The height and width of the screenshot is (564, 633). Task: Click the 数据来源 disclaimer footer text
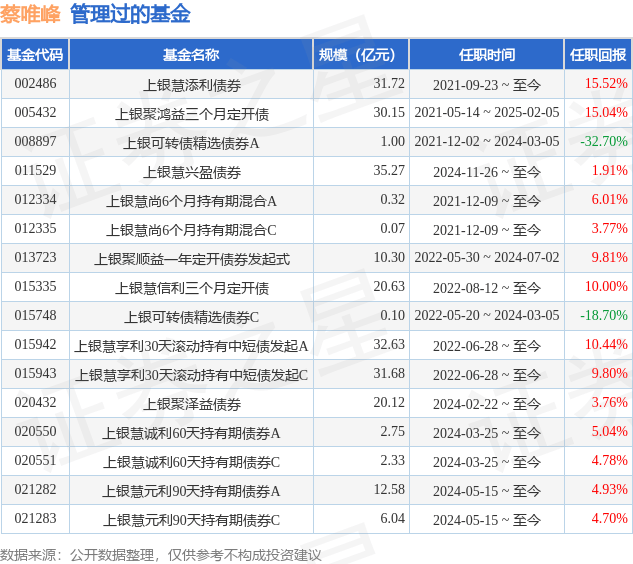coord(161,556)
